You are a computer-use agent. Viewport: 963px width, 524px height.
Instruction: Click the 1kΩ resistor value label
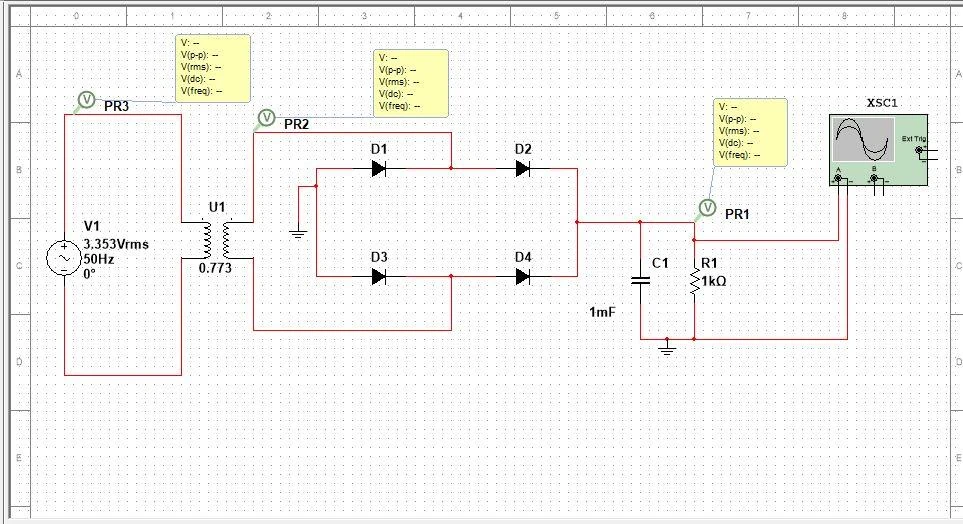coord(714,281)
